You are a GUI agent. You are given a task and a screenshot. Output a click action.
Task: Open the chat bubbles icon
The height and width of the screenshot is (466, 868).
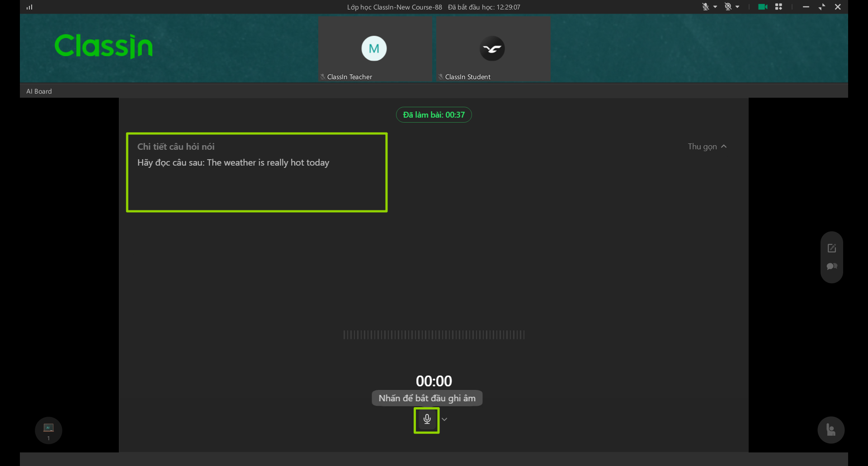click(x=832, y=266)
